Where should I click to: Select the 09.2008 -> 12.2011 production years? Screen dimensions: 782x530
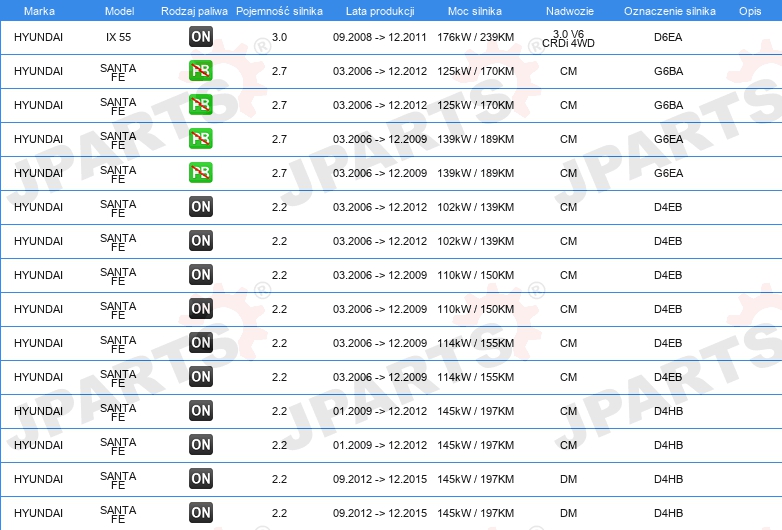pos(380,37)
